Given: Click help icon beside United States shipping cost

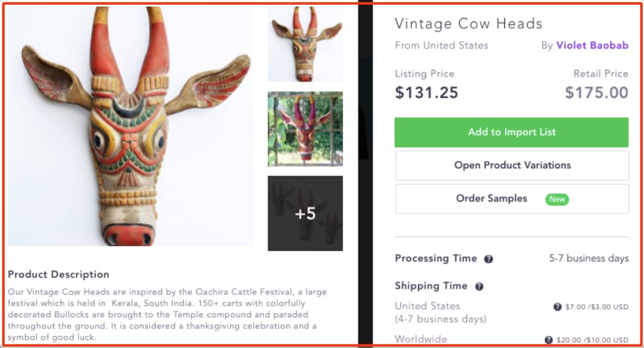Looking at the screenshot, I should (558, 307).
